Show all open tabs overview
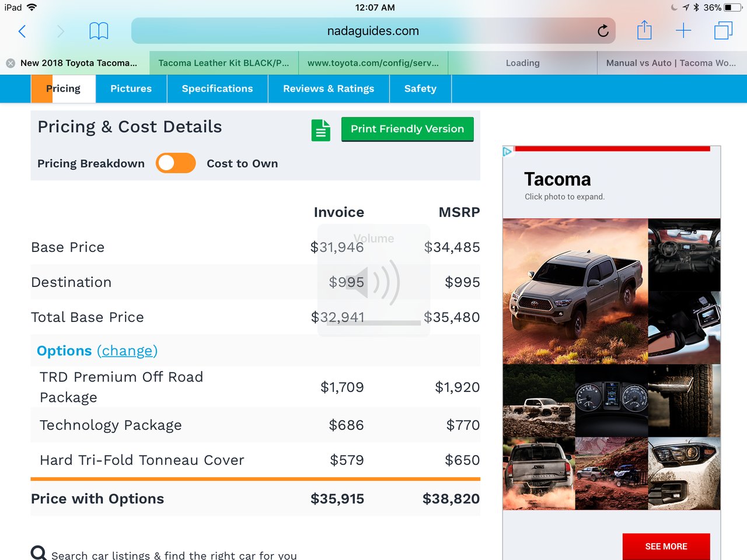 [723, 31]
